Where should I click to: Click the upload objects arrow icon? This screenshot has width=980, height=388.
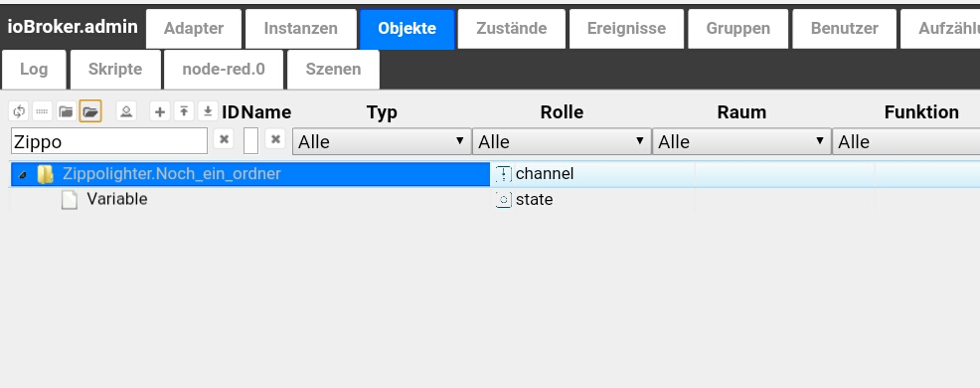(184, 112)
